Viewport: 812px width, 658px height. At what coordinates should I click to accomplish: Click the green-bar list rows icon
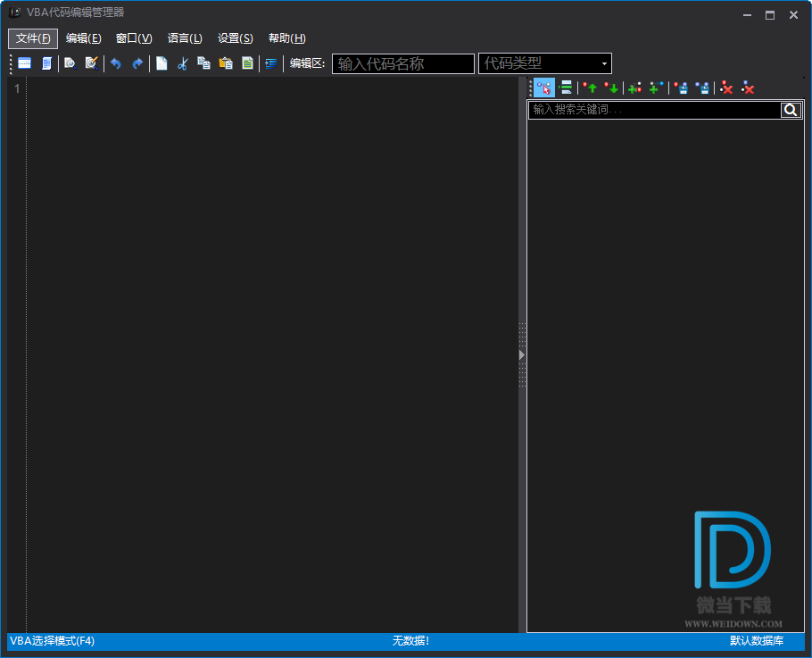[x=567, y=88]
